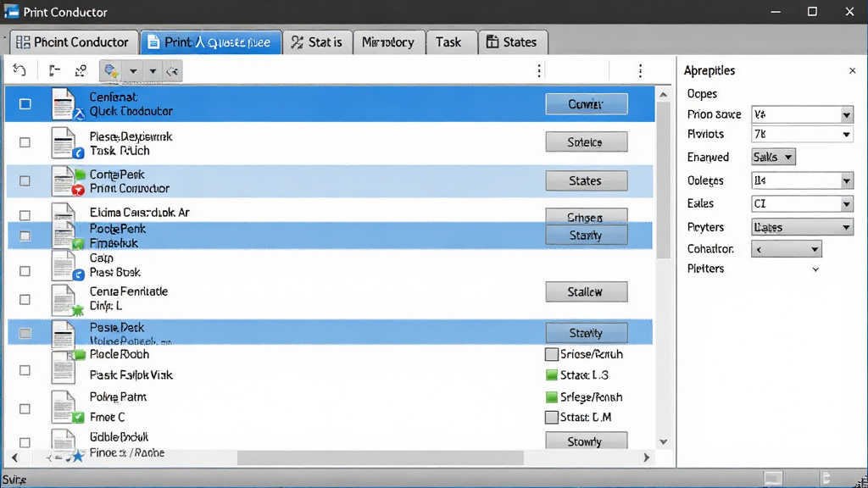Switch to the Picint Conductor tab

73,42
